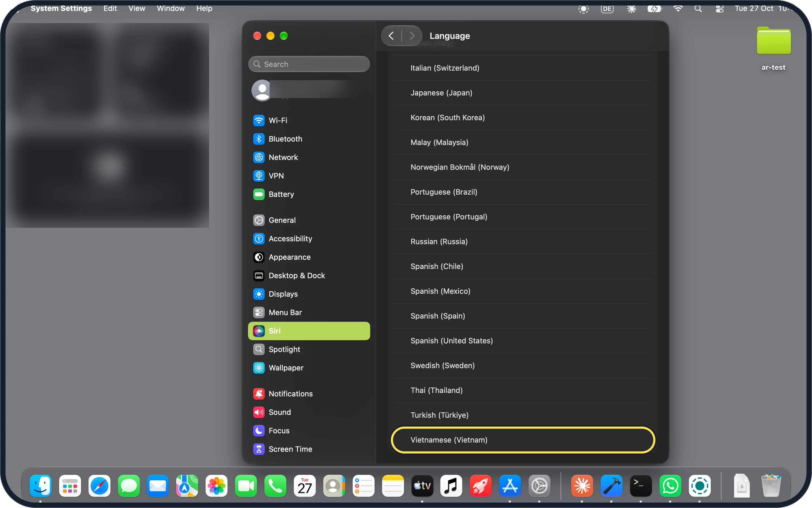Choose Spanish (Spain) language
The image size is (812, 508).
[522, 316]
